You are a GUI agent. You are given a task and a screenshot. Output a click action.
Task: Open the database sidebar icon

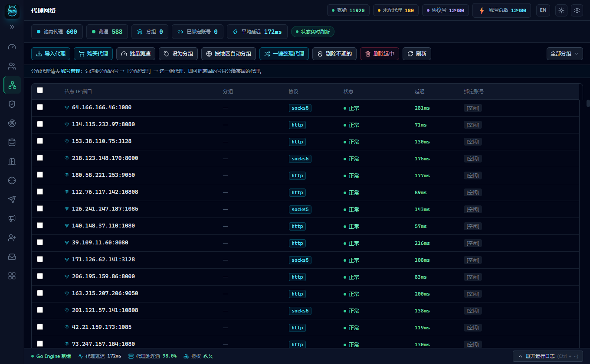pyautogui.click(x=12, y=142)
